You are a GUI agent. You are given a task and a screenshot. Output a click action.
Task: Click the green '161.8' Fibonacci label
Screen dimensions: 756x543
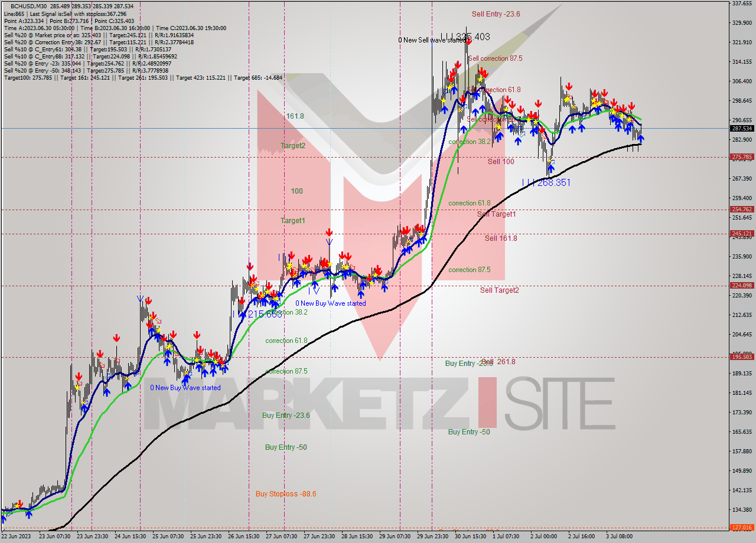click(295, 116)
